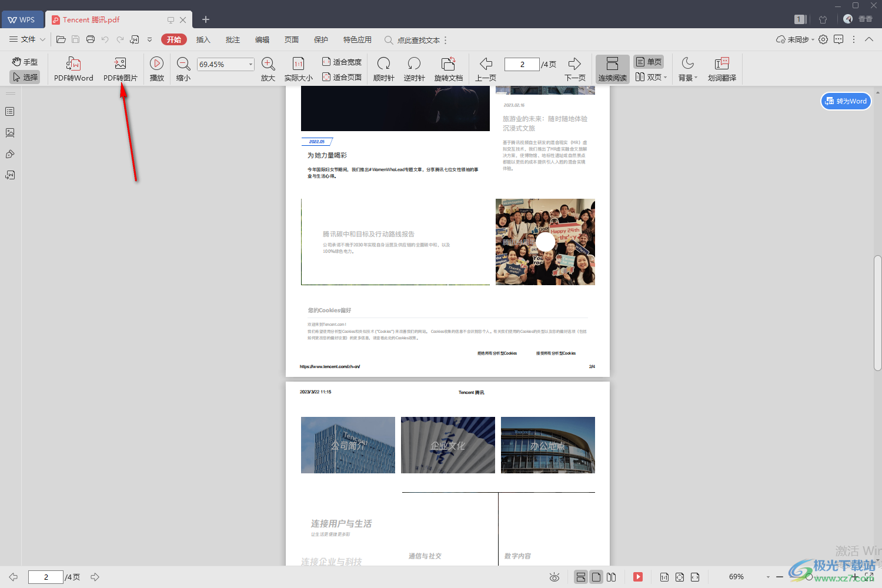Screen dimensions: 882x588
Task: Click the blue 转为Word button
Action: [846, 101]
